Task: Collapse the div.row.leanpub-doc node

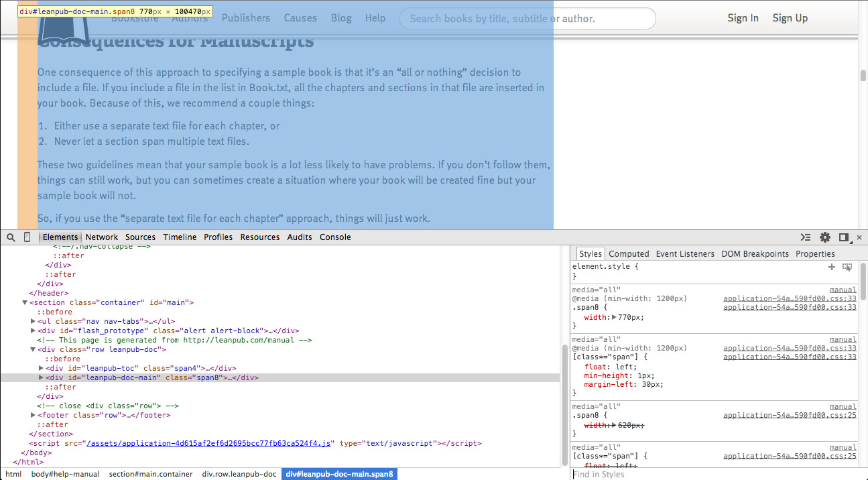Action: pos(32,349)
